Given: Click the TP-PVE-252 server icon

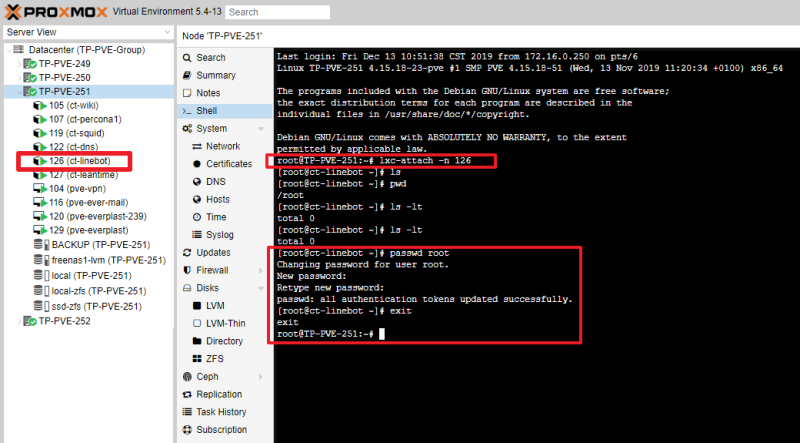Looking at the screenshot, I should click(x=31, y=321).
